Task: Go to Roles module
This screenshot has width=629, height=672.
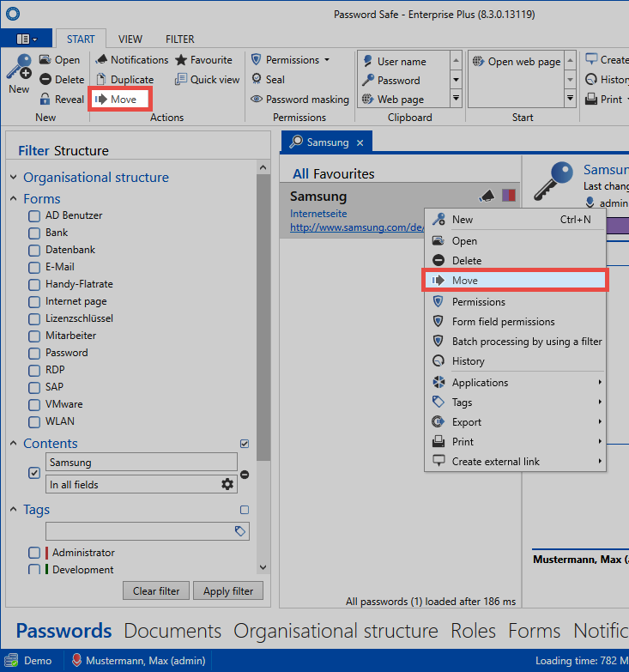Action: point(473,631)
